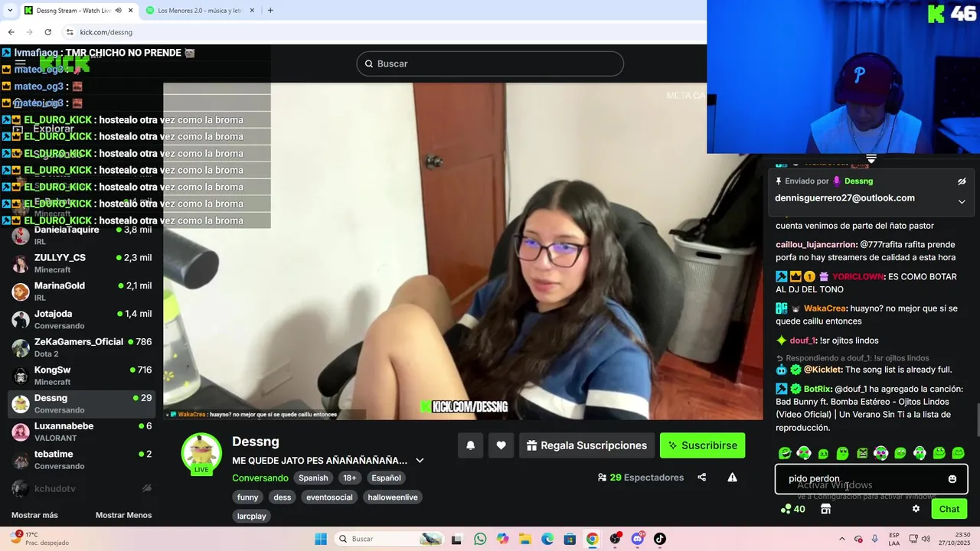Click the funny tag
The image size is (980, 551).
[x=247, y=497]
